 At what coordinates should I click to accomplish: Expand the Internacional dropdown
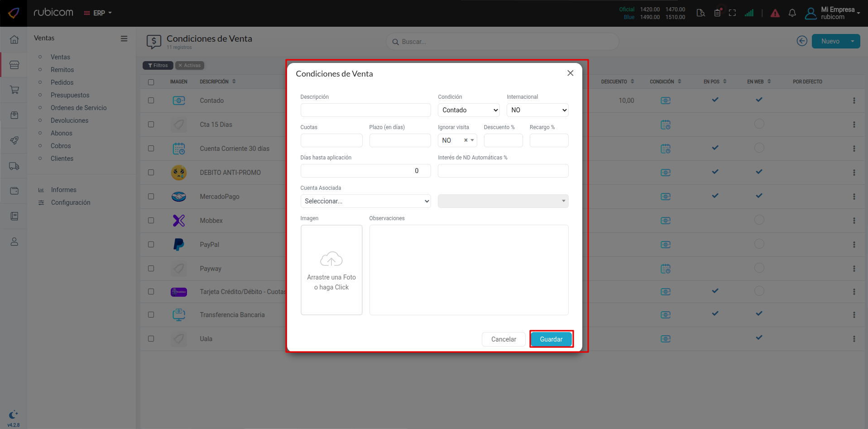(537, 110)
